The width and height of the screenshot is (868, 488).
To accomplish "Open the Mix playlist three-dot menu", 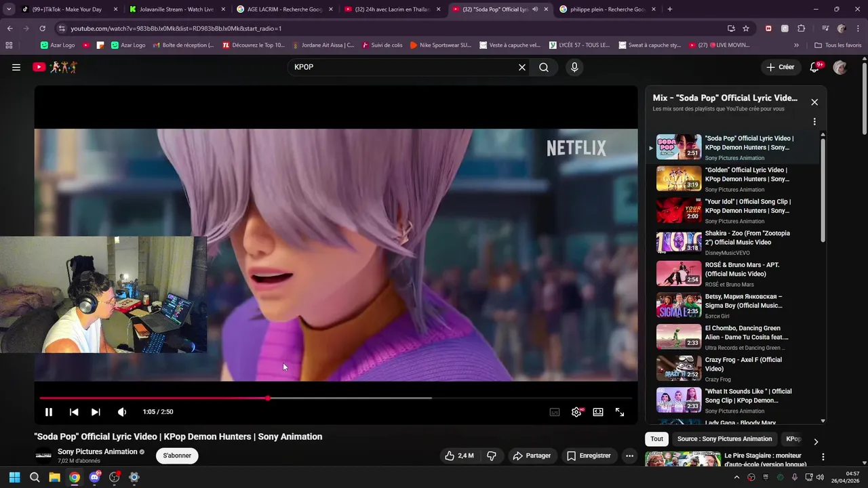I will [x=814, y=122].
